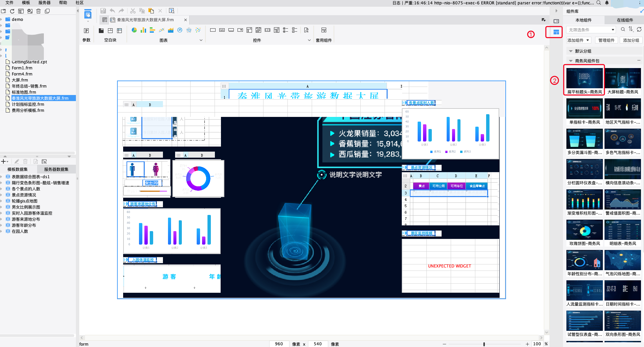This screenshot has width=644, height=347.
Task: Insert an area chart component
Action: pos(171,30)
